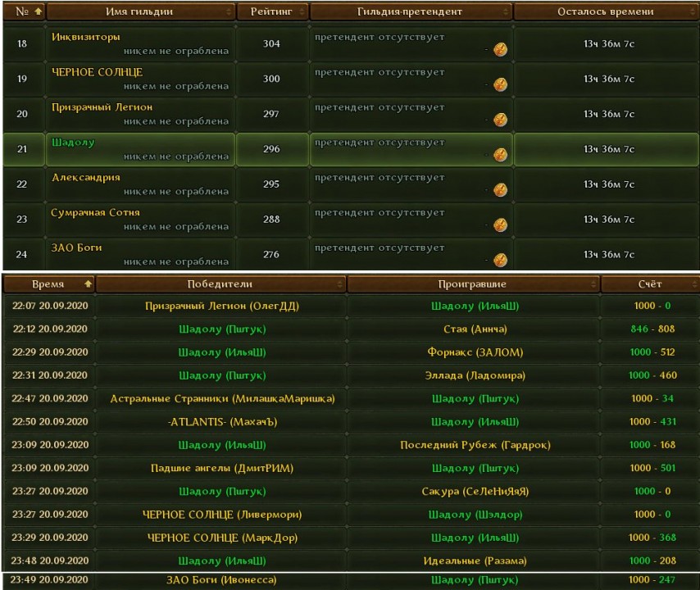Select rank number 18 cell
The height and width of the screenshot is (590, 700).
tap(22, 43)
